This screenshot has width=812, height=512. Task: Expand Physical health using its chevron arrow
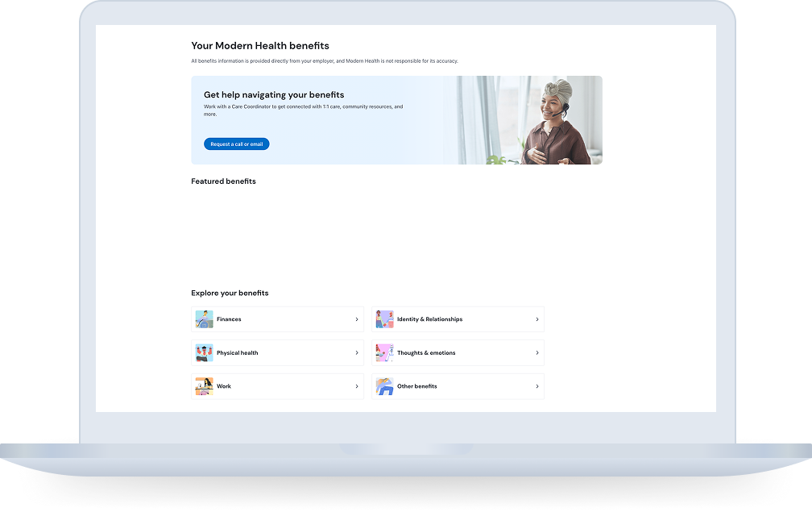pyautogui.click(x=357, y=353)
